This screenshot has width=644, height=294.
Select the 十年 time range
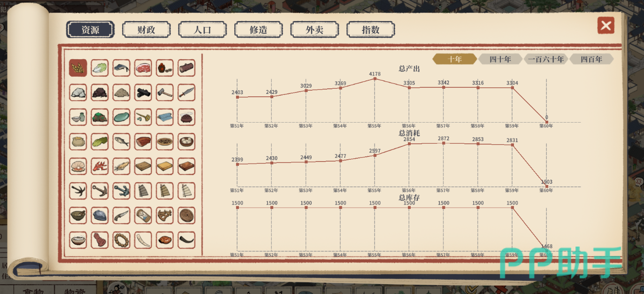pyautogui.click(x=454, y=59)
